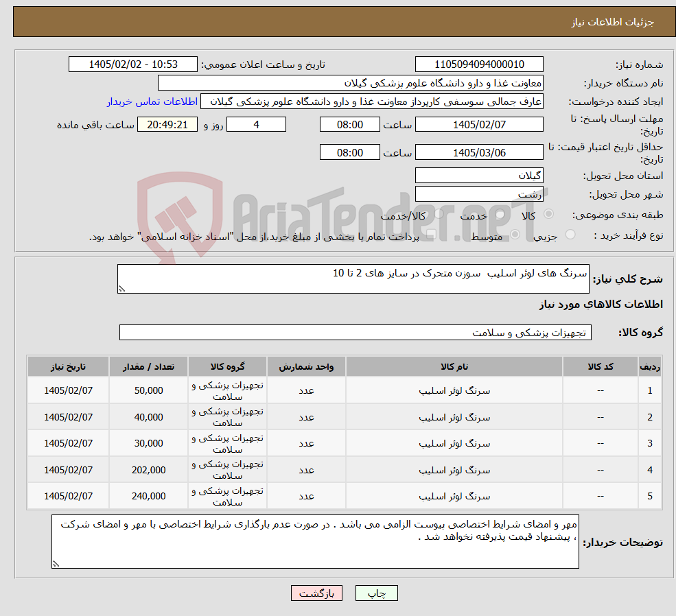This screenshot has height=616, width=676.
Task: Click the quantity cell 202,000
Action: coord(148,470)
